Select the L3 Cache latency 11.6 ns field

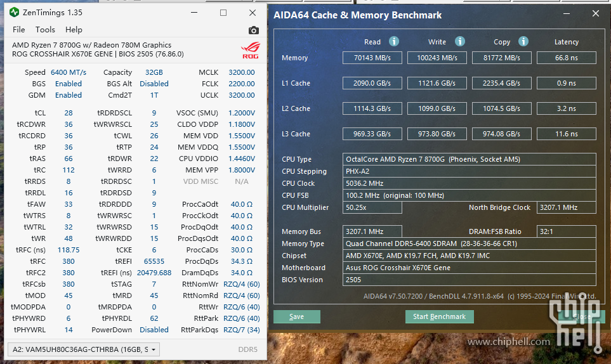[x=566, y=134]
